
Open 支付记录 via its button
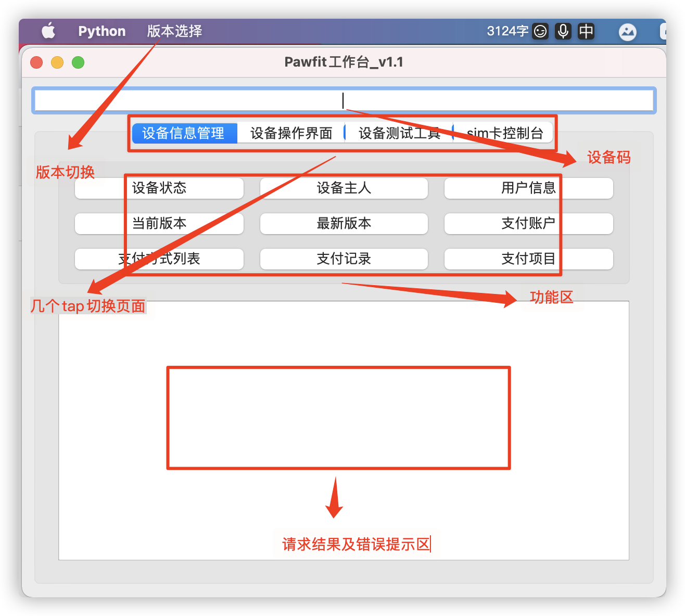pos(344,259)
